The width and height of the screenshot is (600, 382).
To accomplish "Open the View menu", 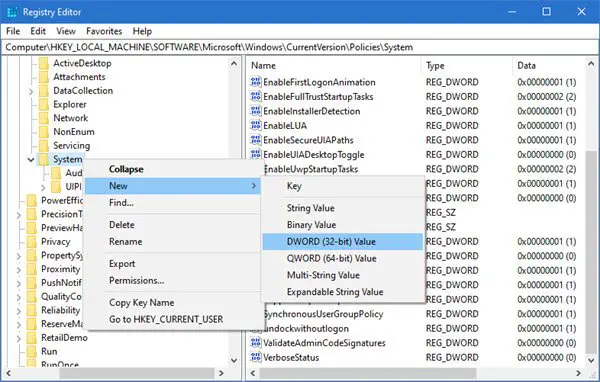I will pos(66,31).
